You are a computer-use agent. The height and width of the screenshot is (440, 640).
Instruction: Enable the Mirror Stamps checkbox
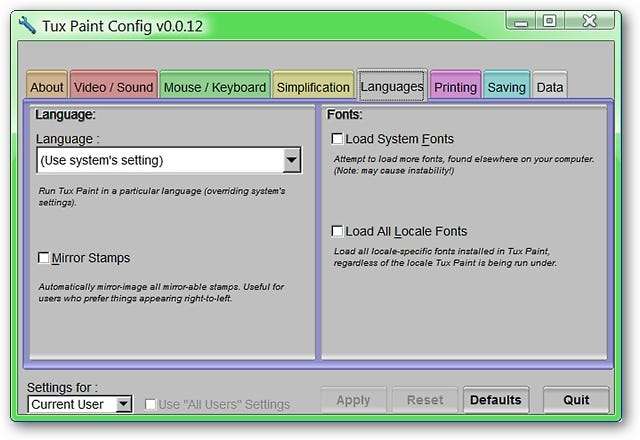coord(43,258)
